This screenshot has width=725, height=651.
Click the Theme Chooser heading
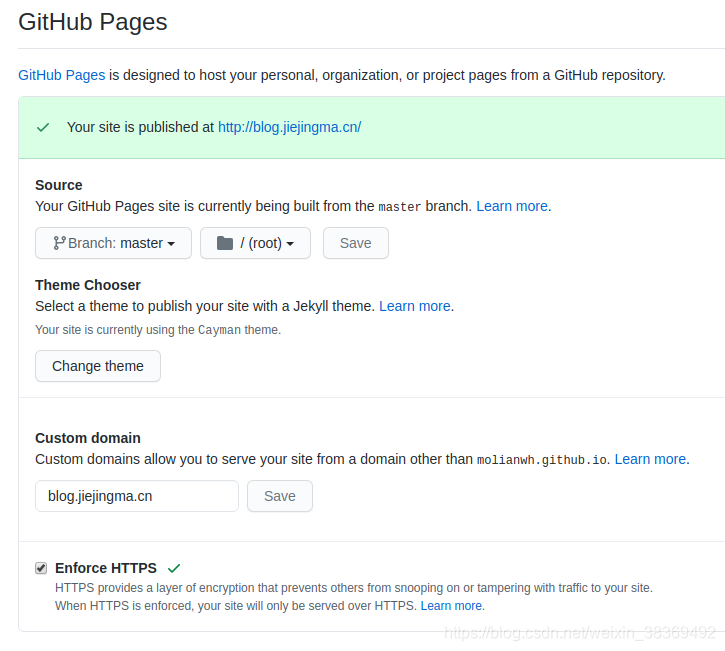pyautogui.click(x=88, y=285)
